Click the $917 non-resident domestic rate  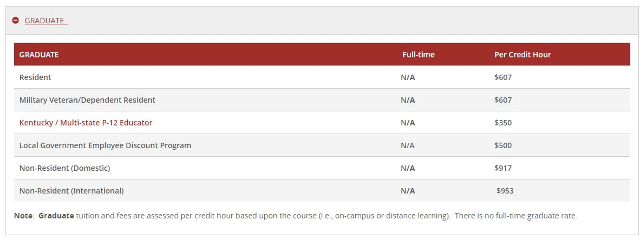coord(503,168)
